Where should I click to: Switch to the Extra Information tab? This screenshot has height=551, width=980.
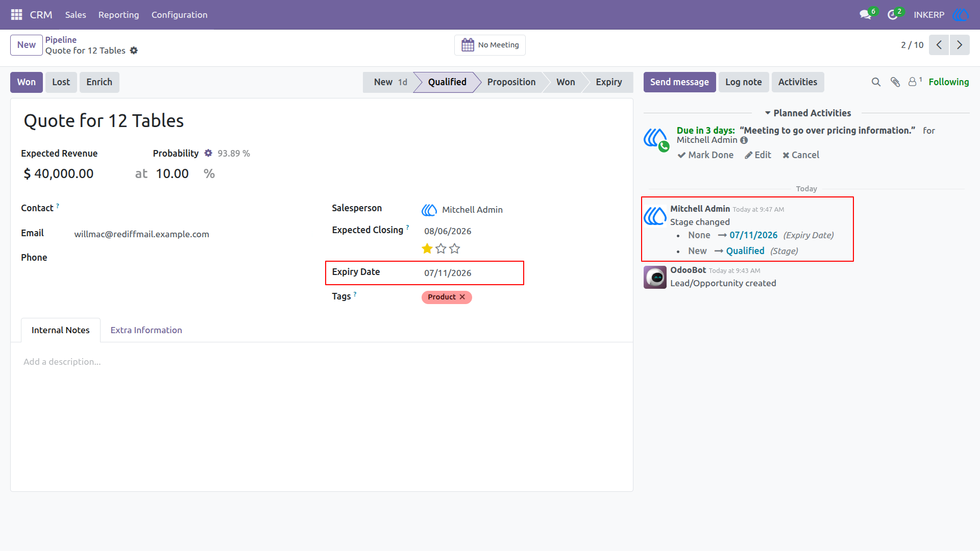coord(146,330)
